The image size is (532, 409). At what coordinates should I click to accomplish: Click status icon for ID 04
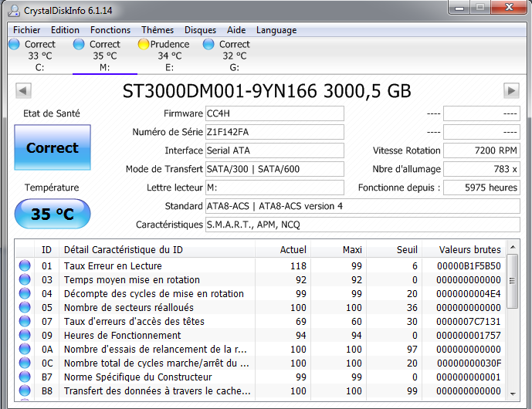pos(25,293)
